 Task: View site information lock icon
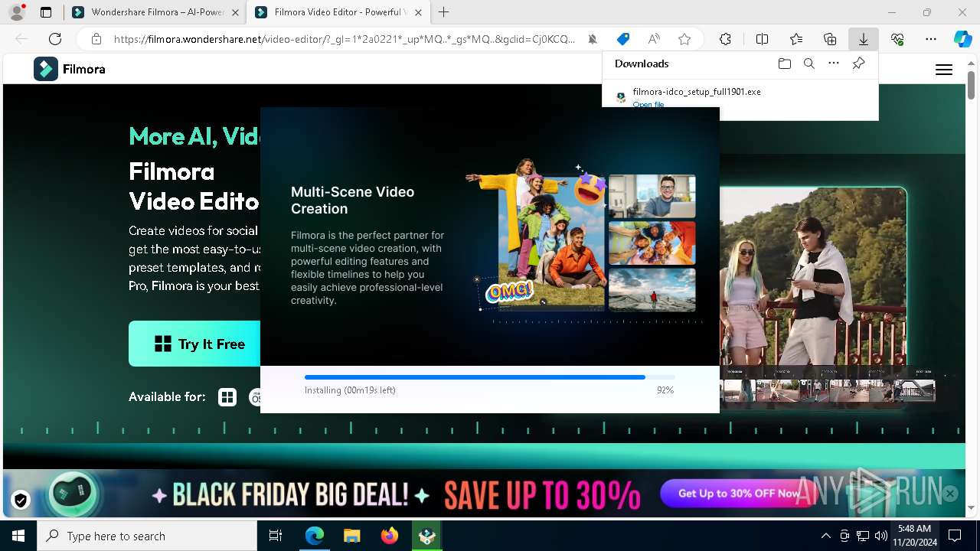tap(96, 39)
